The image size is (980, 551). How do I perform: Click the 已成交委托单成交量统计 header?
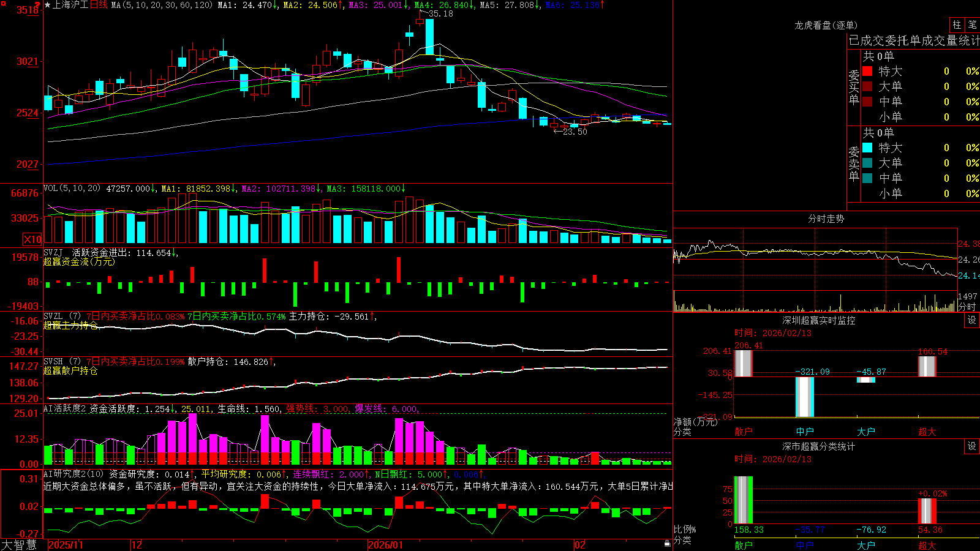pos(914,40)
